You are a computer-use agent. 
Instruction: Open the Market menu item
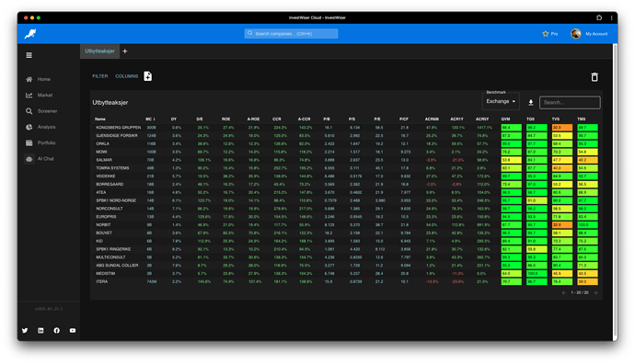tap(45, 95)
